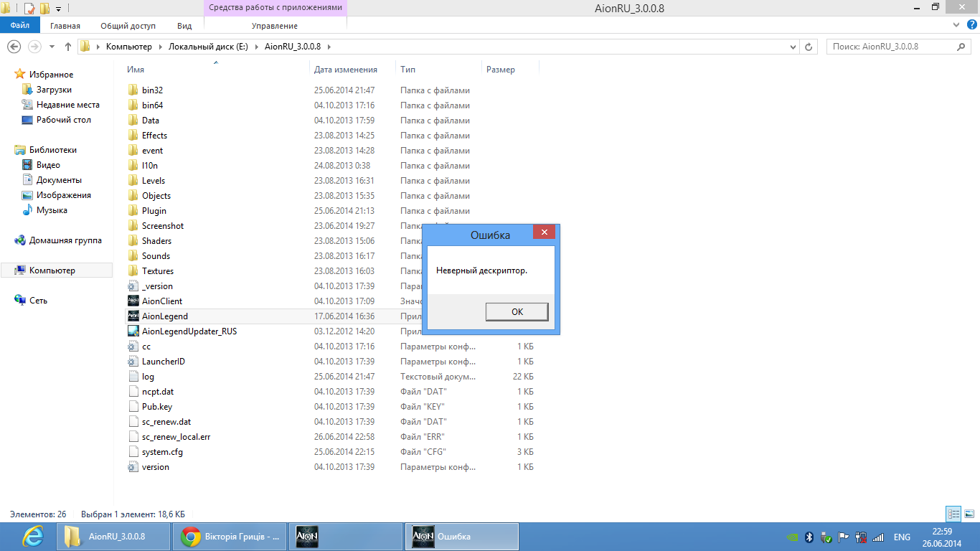Open the Изображения library
Image resolution: width=980 pixels, height=551 pixels.
pos(64,195)
